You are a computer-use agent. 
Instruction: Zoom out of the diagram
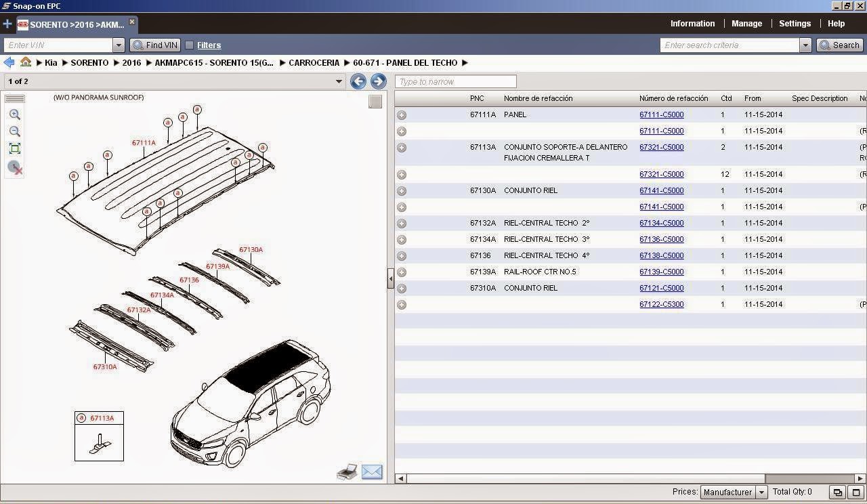tap(14, 131)
